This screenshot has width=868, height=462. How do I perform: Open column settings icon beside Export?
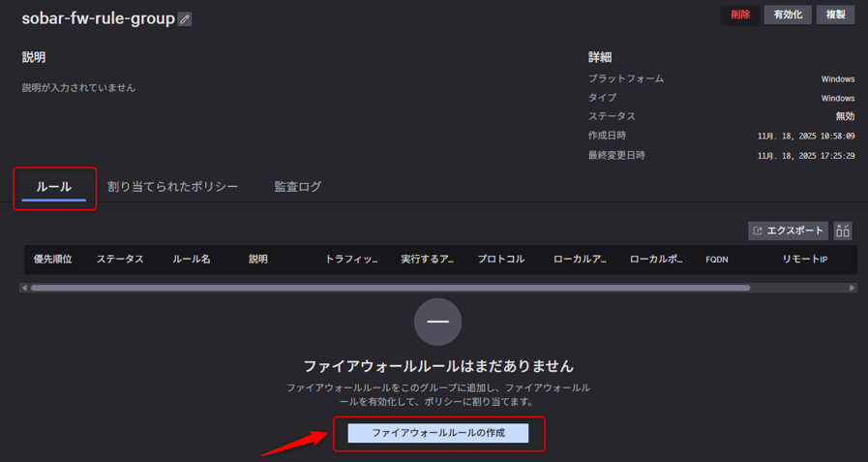point(843,231)
